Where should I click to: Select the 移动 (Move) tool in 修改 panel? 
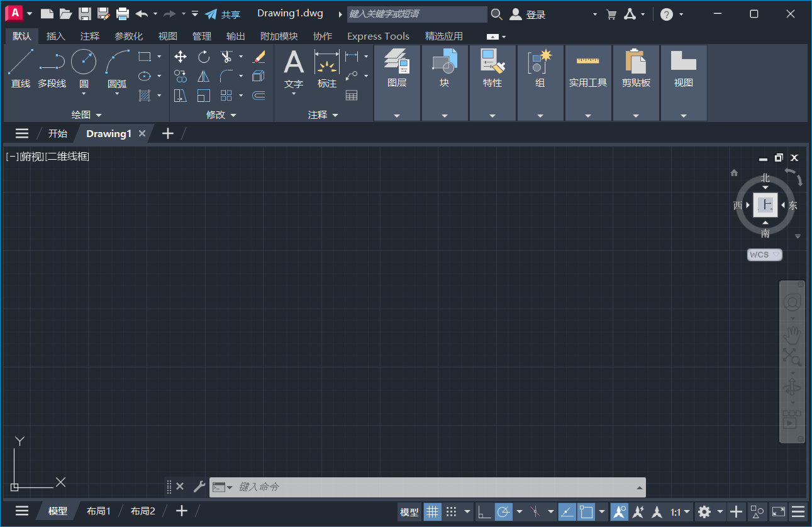(x=181, y=57)
